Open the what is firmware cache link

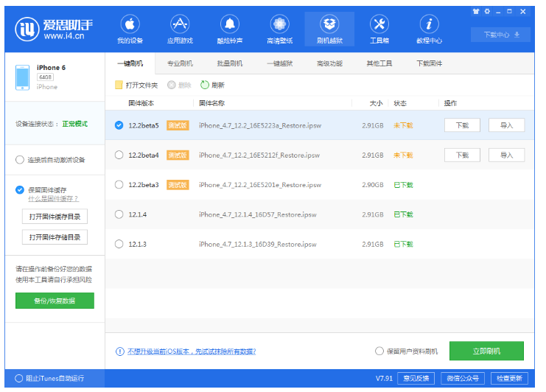[53, 199]
